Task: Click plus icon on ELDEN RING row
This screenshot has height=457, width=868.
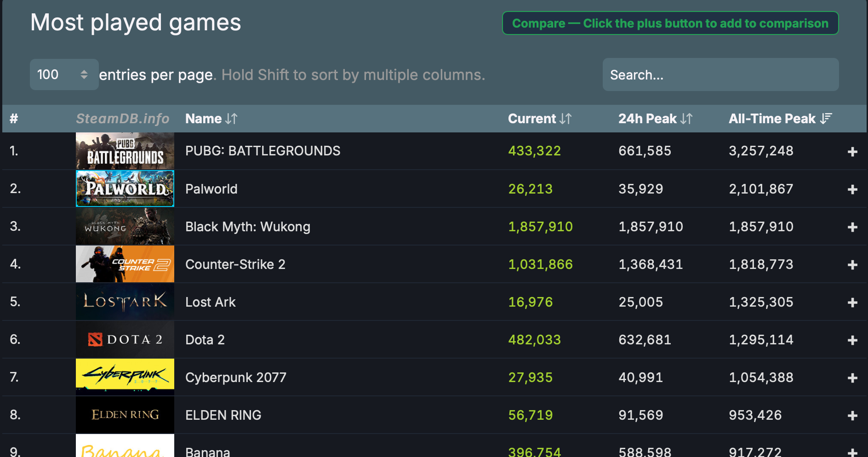Action: click(x=852, y=415)
